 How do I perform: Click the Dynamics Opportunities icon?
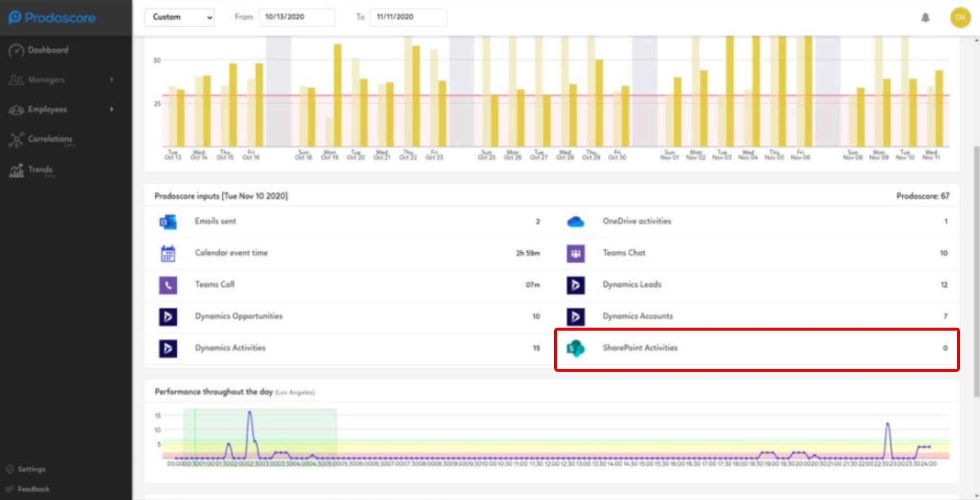[x=168, y=316]
